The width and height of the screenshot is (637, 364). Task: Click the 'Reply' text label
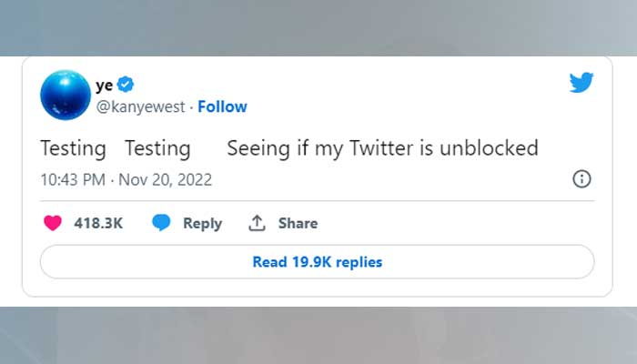[x=202, y=223]
